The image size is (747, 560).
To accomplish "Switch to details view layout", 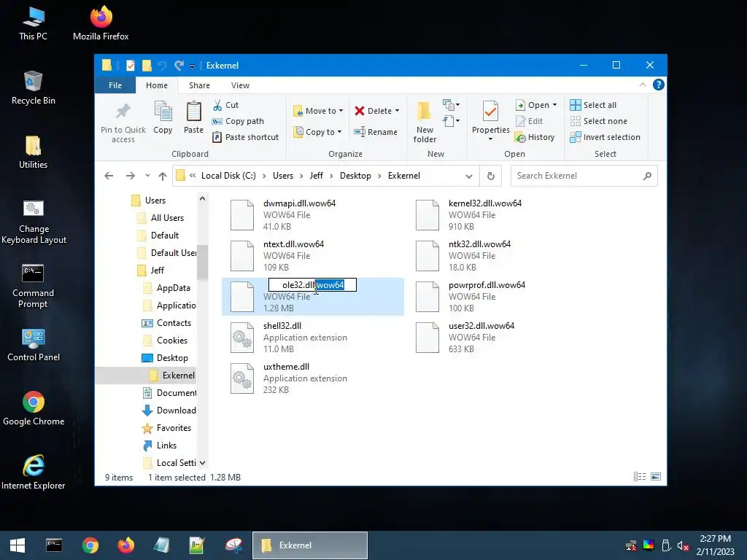I will [x=639, y=477].
